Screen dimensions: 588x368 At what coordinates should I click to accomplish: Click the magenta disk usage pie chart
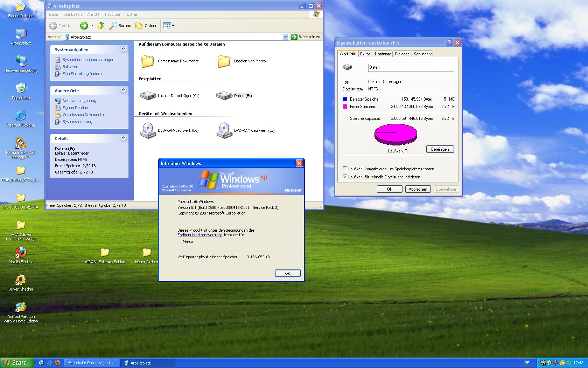[x=396, y=135]
